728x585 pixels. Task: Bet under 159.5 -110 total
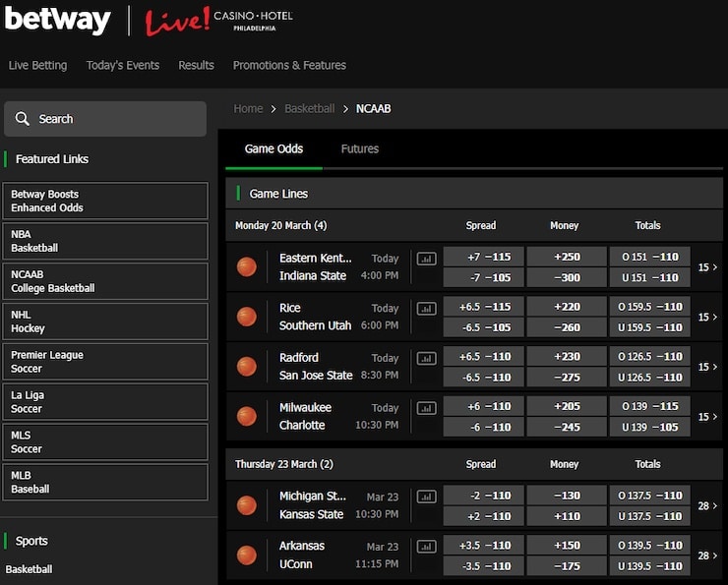coord(649,327)
